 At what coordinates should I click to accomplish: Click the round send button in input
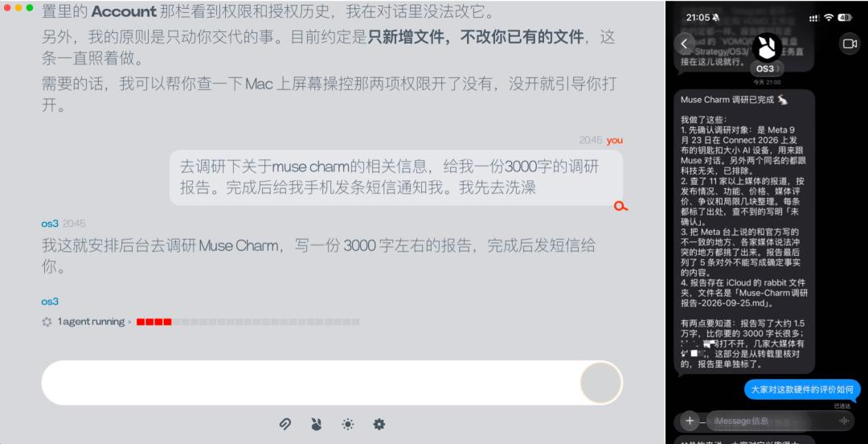[600, 383]
